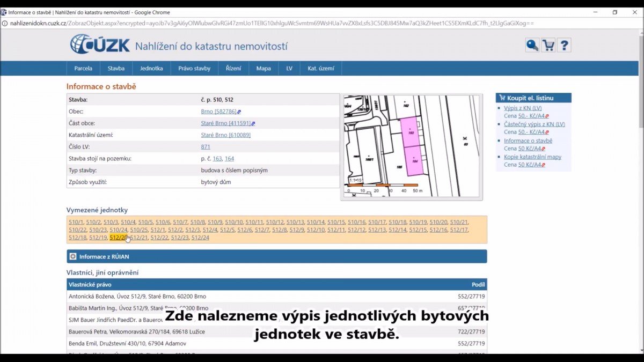Screen dimensions: 644x362
Task: Open unit 510/7 link
Action: pyautogui.click(x=180, y=222)
